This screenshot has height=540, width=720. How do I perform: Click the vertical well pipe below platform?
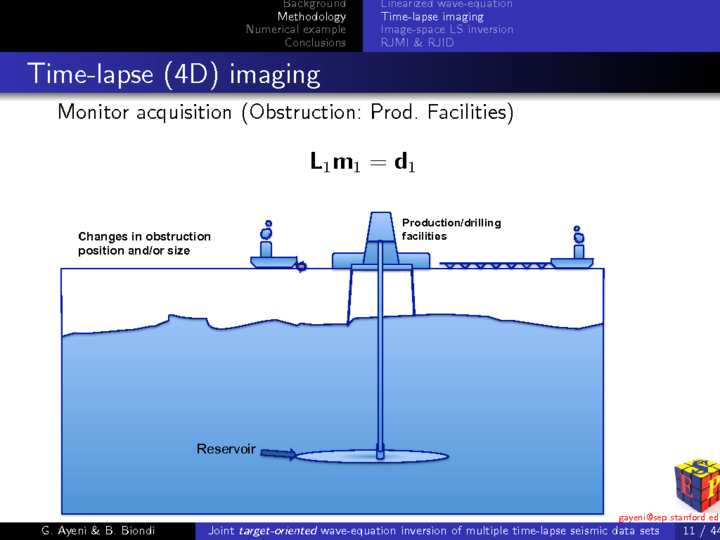pos(380,360)
